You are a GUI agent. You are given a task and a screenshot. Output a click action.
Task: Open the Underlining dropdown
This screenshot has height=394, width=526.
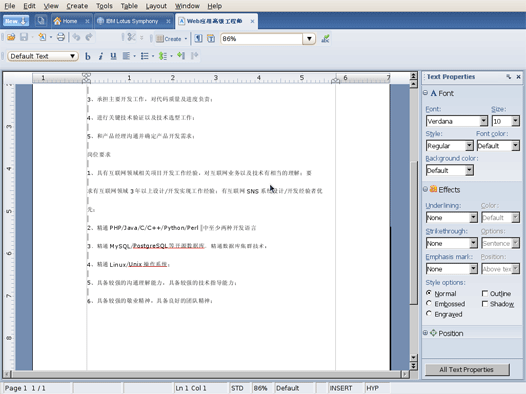pyautogui.click(x=473, y=218)
